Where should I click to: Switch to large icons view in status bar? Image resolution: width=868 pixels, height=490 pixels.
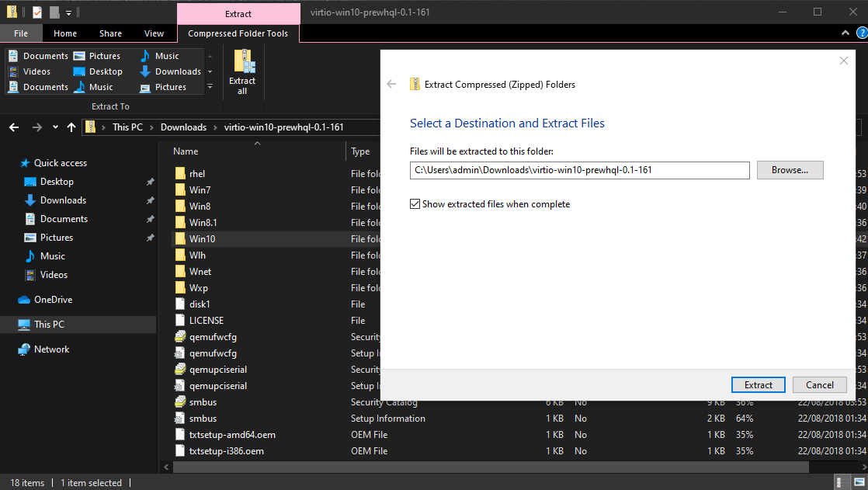(859, 482)
